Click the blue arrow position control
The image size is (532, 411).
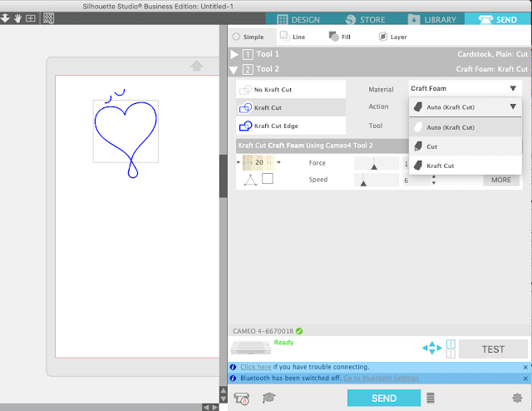click(432, 348)
